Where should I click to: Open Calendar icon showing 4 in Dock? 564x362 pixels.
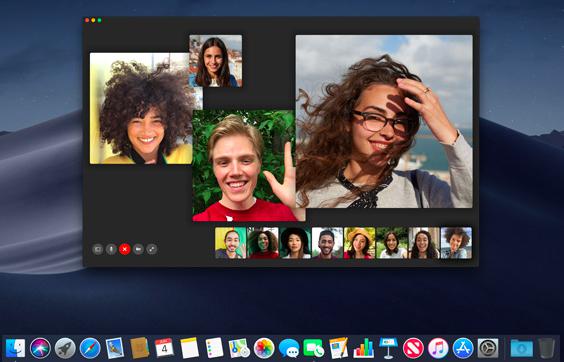[164, 348]
